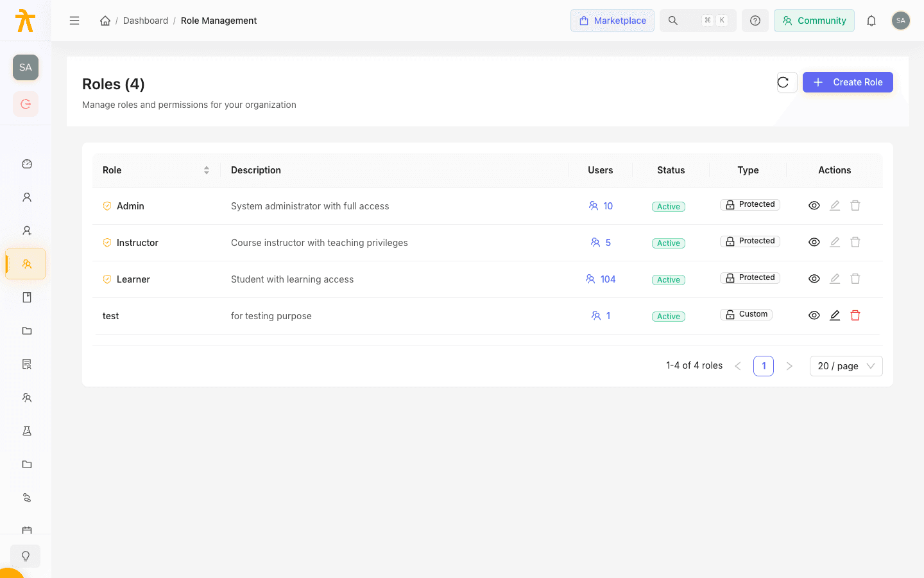Viewport: 924px width, 578px height.
Task: Open test role's 1 user link
Action: pyautogui.click(x=601, y=316)
